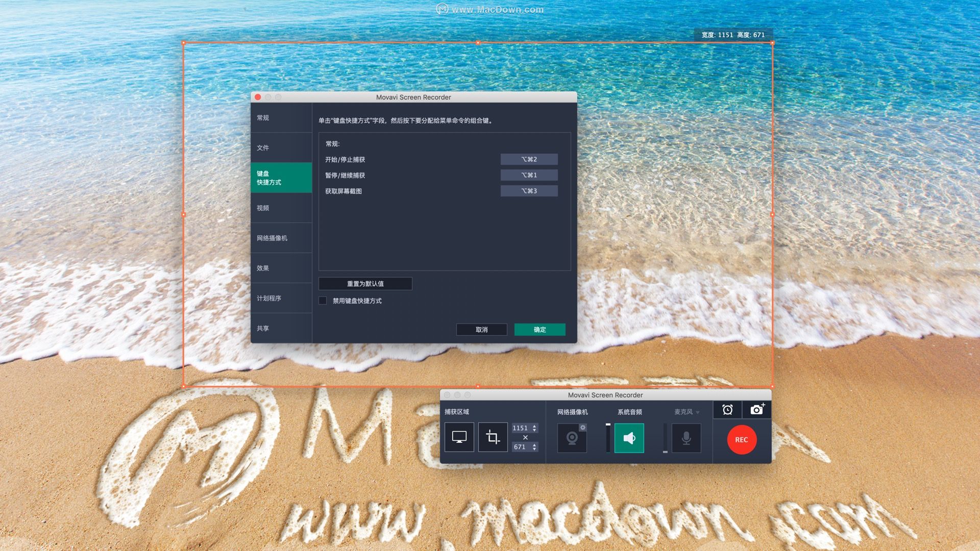The width and height of the screenshot is (980, 551).
Task: Click the 暂停/继续捕获 row label
Action: pyautogui.click(x=345, y=176)
